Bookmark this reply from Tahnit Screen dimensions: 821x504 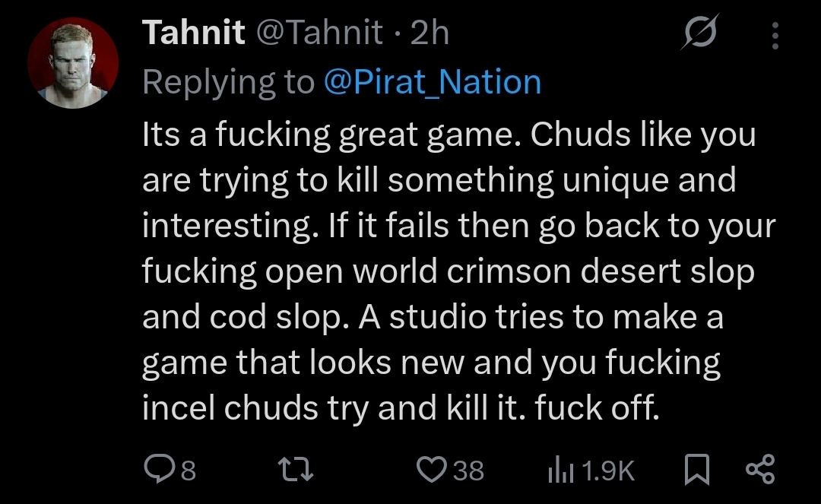697,469
